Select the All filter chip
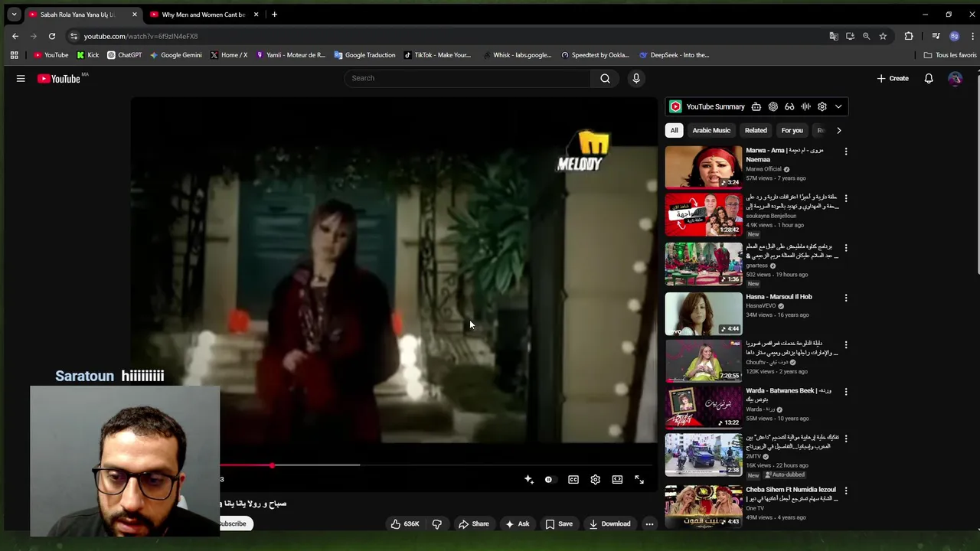The width and height of the screenshot is (980, 551). tap(674, 130)
